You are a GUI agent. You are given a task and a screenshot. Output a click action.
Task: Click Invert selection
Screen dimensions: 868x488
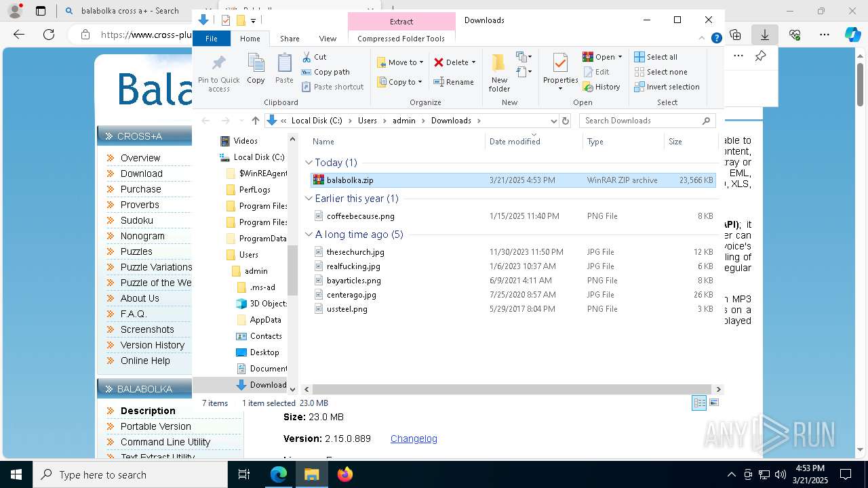(x=667, y=87)
